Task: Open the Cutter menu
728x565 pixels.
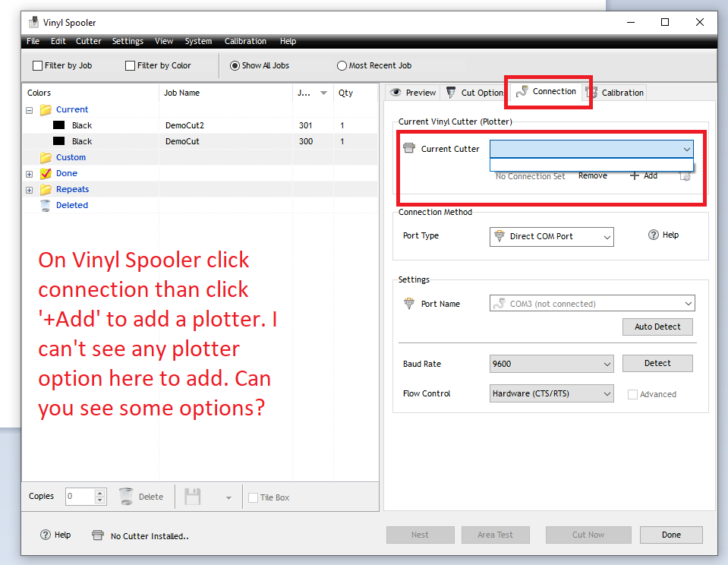Action: tap(88, 41)
